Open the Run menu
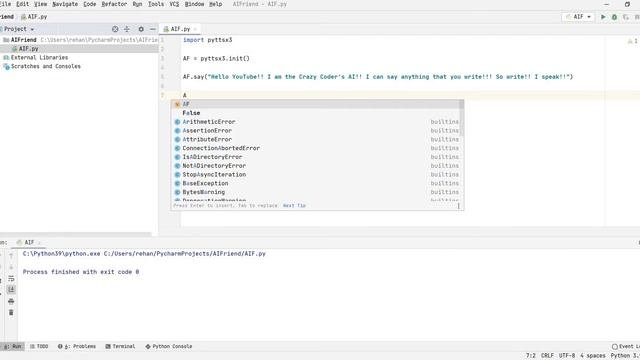 (x=137, y=4)
